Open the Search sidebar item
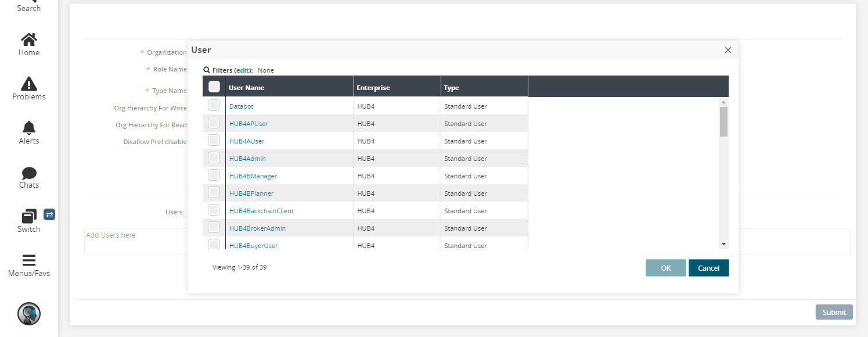868x337 pixels. click(x=28, y=6)
